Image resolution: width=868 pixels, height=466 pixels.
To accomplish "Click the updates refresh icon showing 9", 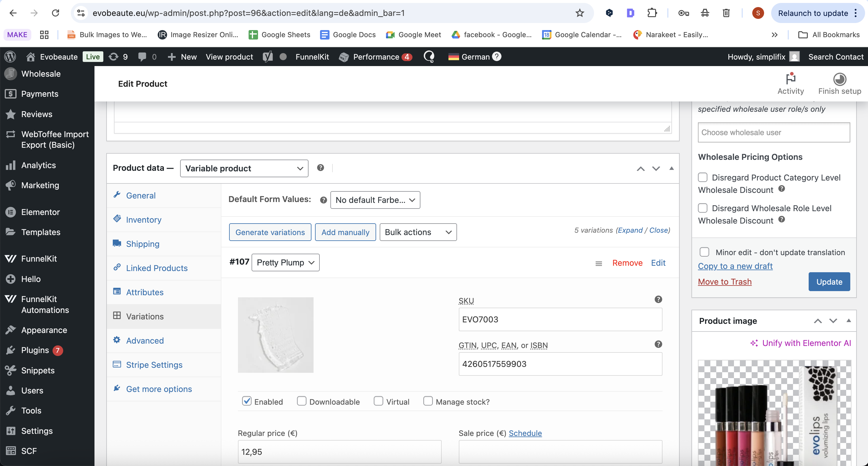I will (x=114, y=57).
